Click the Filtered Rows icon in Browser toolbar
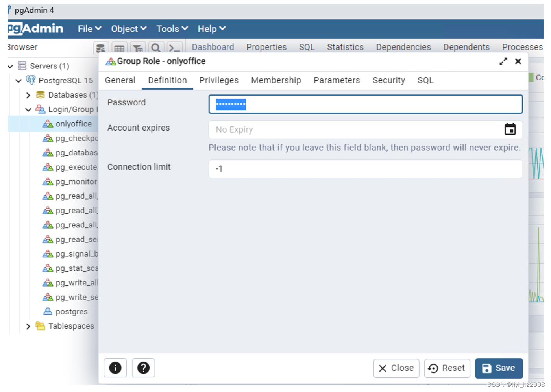The image size is (551, 392). pos(138,48)
